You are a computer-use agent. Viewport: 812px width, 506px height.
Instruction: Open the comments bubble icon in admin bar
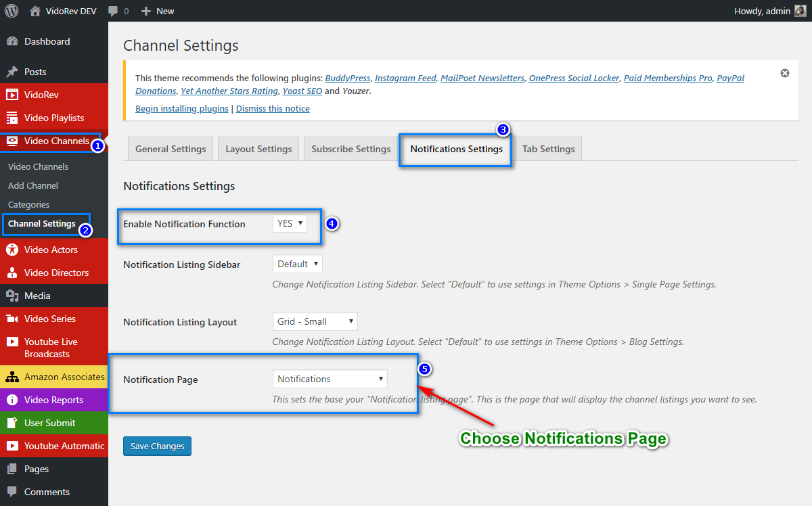click(113, 11)
